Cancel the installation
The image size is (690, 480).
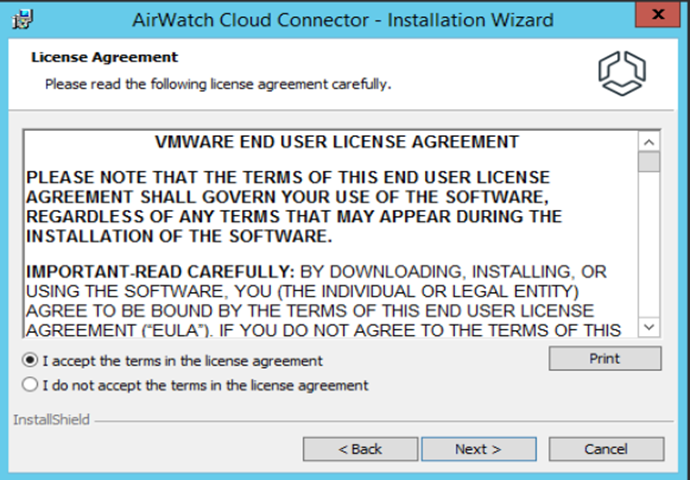[x=605, y=449]
